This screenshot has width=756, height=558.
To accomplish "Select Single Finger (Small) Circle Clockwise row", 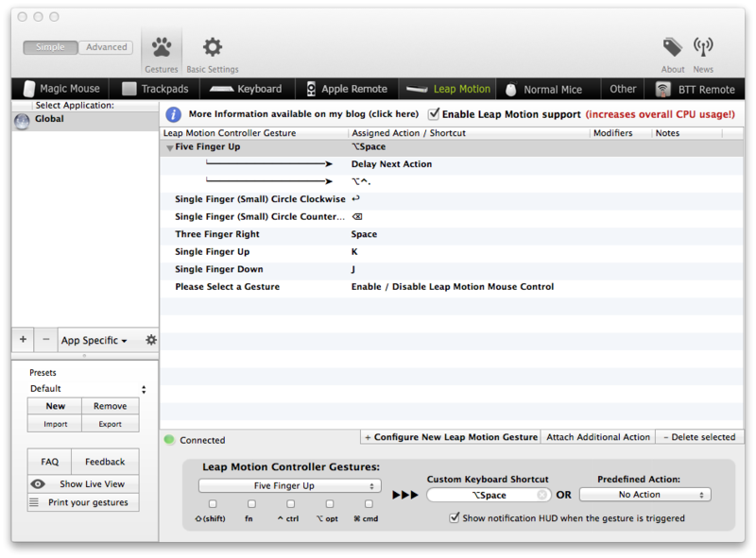I will [x=452, y=199].
